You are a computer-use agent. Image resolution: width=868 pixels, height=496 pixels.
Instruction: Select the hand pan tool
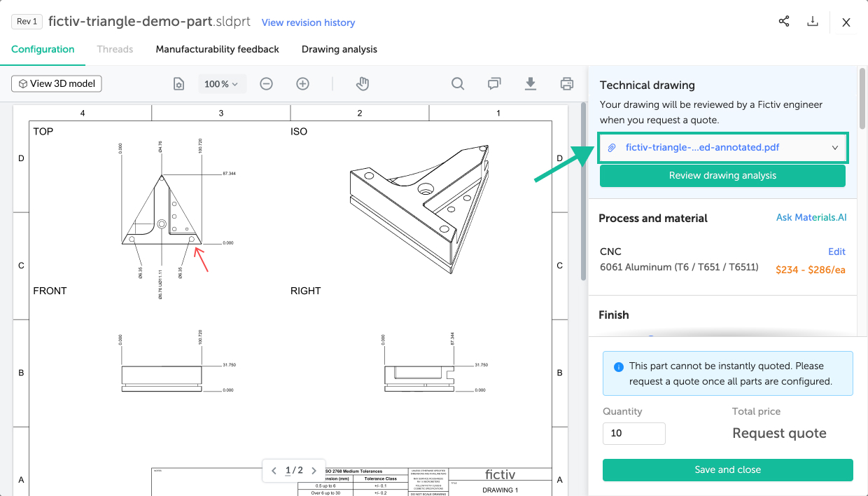pyautogui.click(x=362, y=84)
